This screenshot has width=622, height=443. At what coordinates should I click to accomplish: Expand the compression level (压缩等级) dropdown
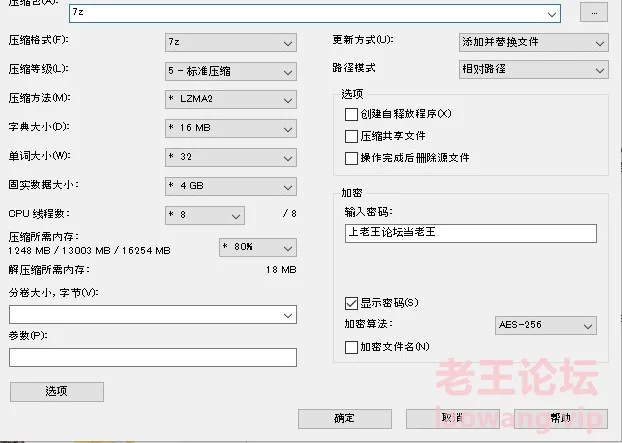point(230,71)
